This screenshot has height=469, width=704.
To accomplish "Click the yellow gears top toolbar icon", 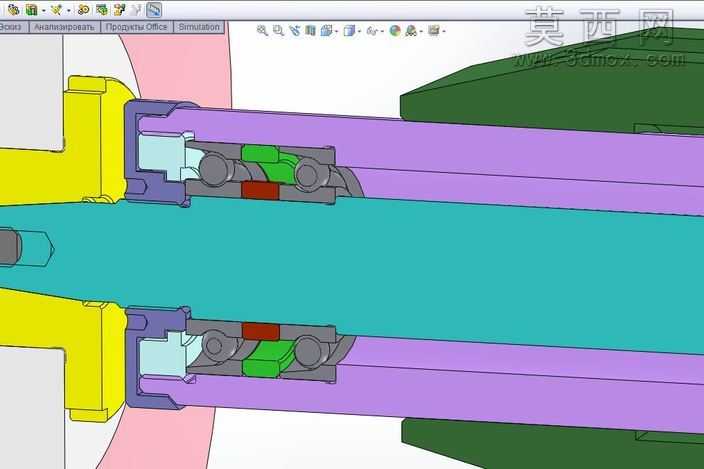I will (x=84, y=9).
